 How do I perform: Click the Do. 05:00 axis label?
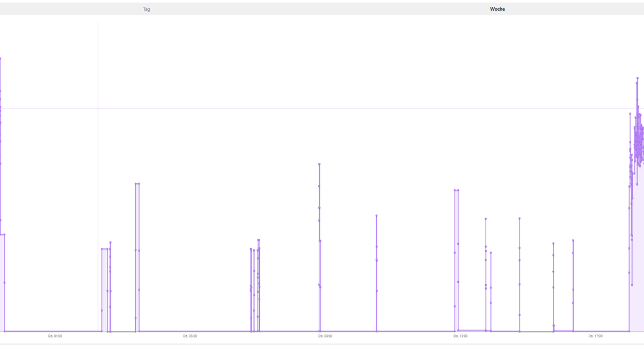[x=190, y=336]
